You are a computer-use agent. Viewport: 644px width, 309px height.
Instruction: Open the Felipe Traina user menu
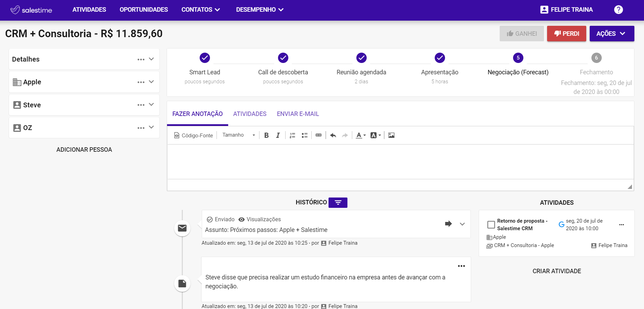click(566, 10)
